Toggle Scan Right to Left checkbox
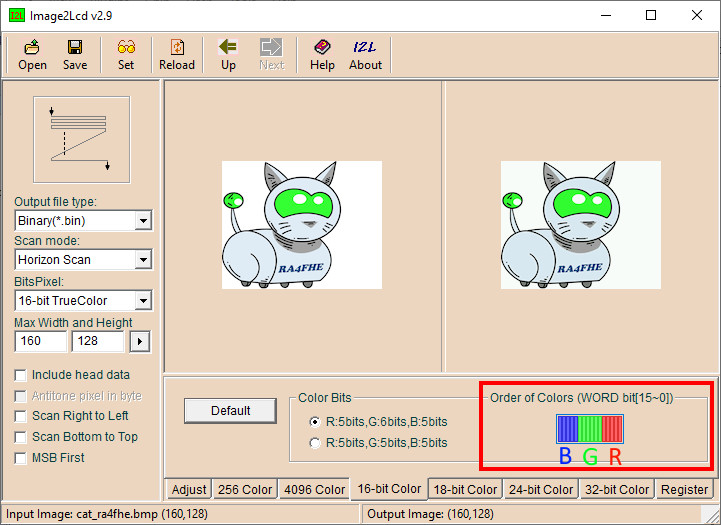The image size is (721, 525). pyautogui.click(x=22, y=416)
